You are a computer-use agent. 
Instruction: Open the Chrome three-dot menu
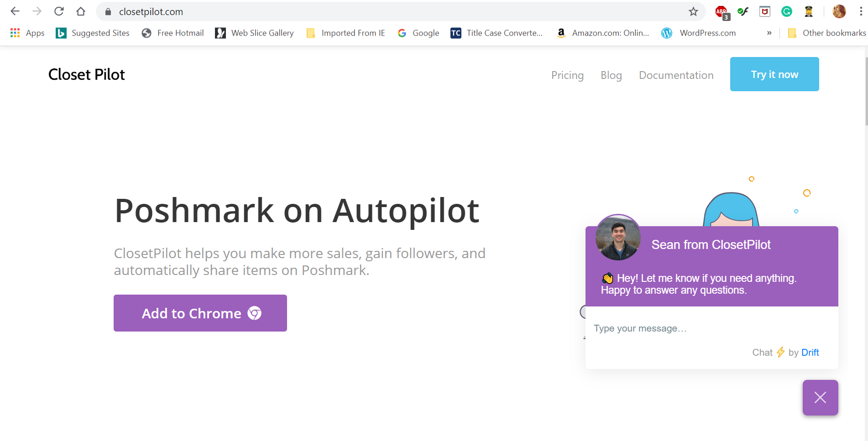click(x=861, y=12)
